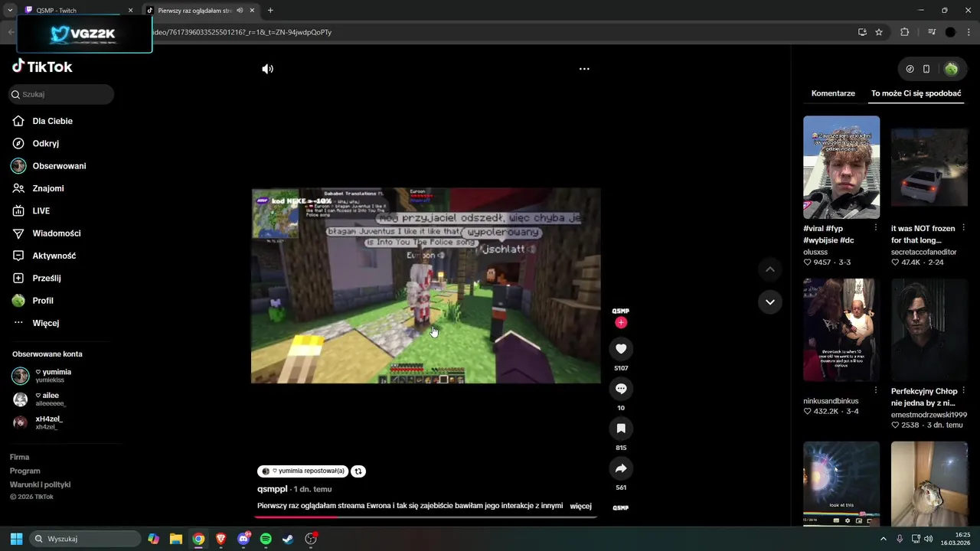Expand the Program footer section
The image size is (980, 551).
[x=24, y=471]
